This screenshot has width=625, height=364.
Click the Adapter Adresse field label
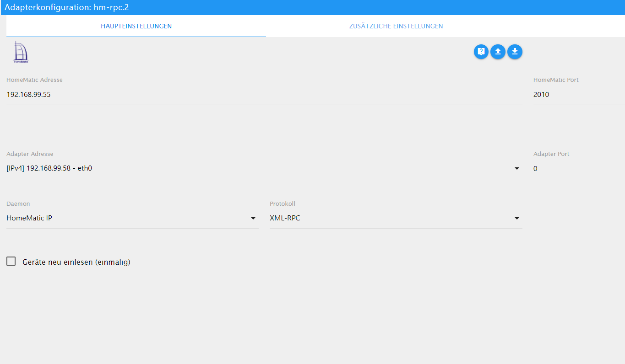30,154
